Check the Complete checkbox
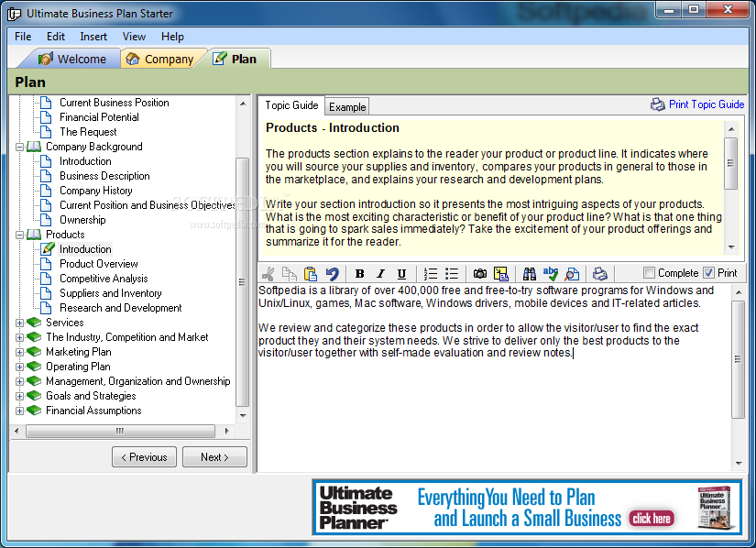Image resolution: width=756 pixels, height=548 pixels. (649, 273)
